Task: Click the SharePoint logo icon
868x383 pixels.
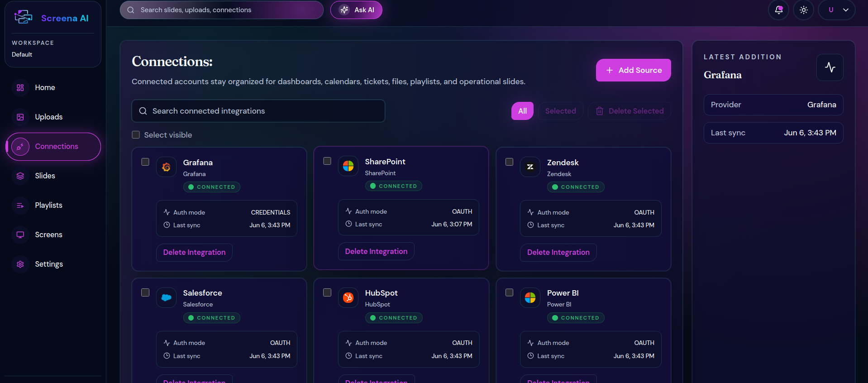Action: (348, 166)
